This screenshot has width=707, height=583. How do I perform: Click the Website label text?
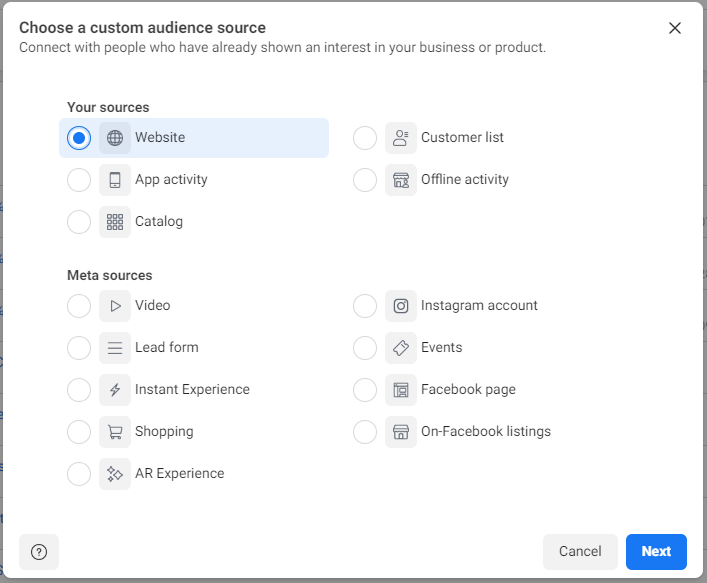point(160,137)
